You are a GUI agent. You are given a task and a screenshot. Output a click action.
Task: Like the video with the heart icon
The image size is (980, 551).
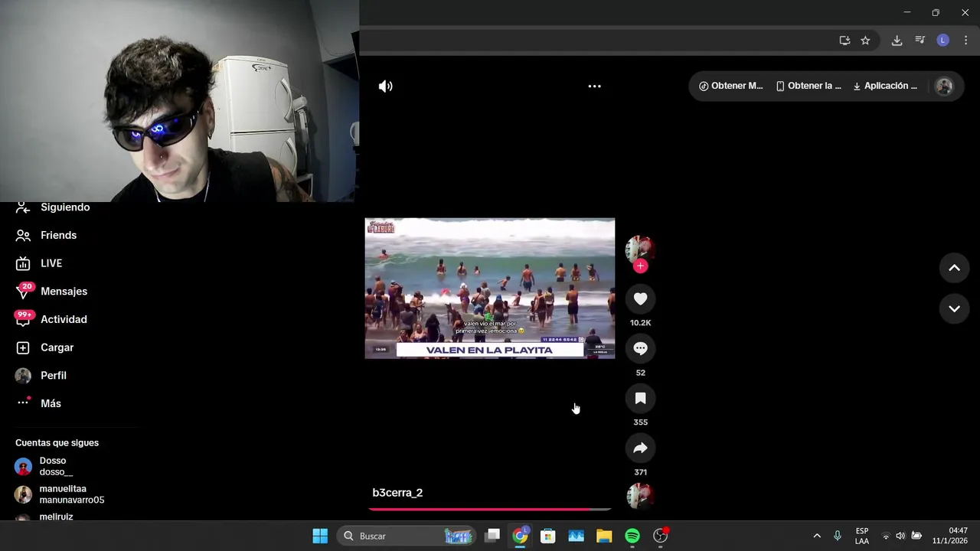(x=641, y=299)
